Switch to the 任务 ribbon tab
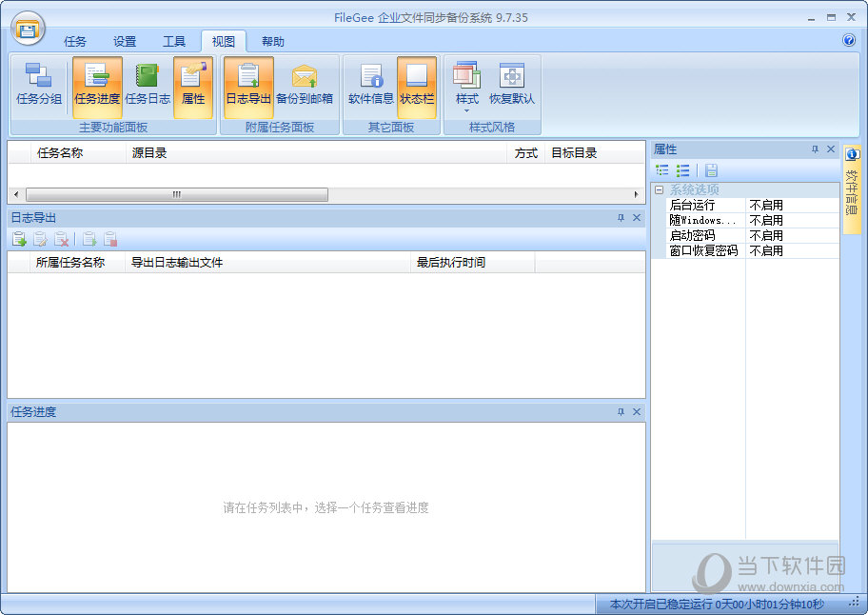This screenshot has width=868, height=615. [75, 42]
